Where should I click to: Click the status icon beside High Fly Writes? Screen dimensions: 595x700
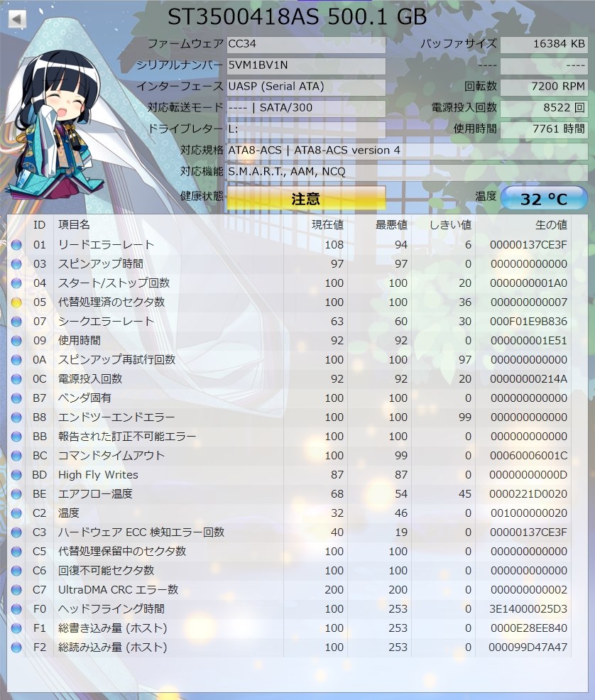(16, 475)
